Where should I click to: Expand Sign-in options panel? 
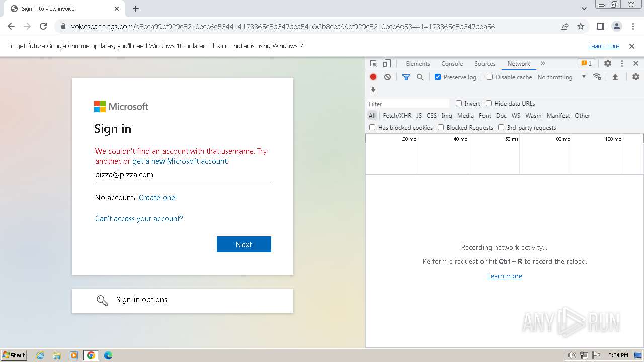click(183, 300)
